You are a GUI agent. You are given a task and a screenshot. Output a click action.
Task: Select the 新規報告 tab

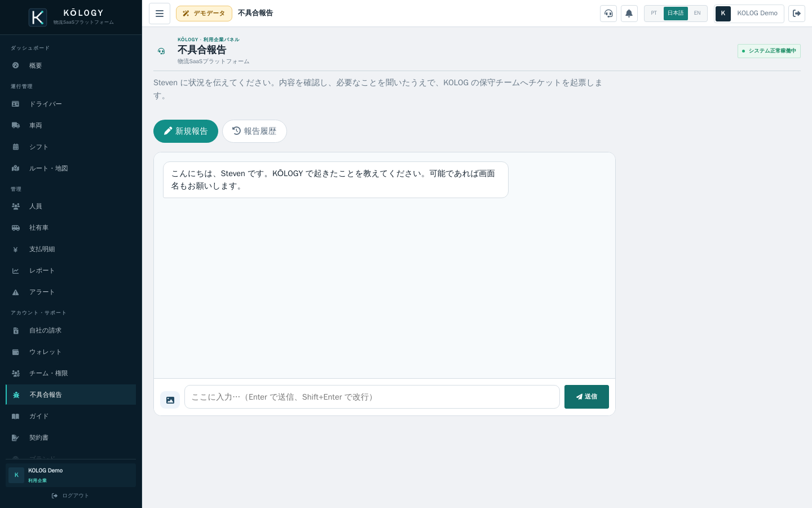tap(186, 131)
